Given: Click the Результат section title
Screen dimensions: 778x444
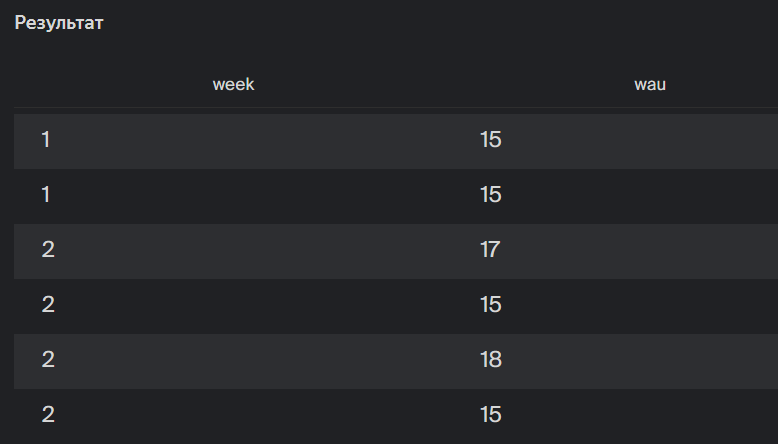Looking at the screenshot, I should point(59,23).
